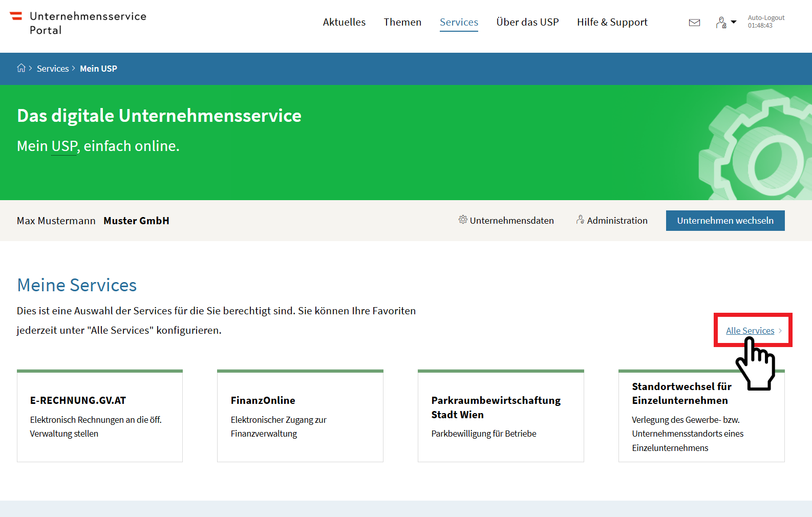812x517 pixels.
Task: Select the Services menu item
Action: point(459,22)
